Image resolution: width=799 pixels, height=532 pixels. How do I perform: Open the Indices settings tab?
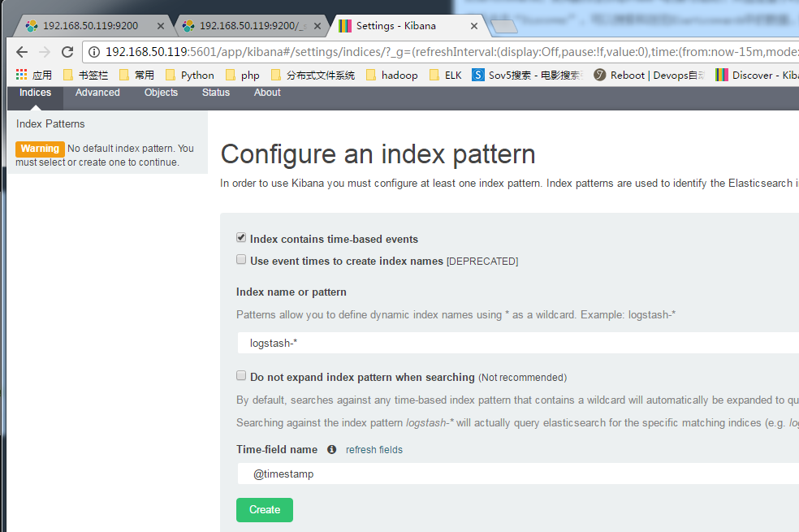pos(35,93)
